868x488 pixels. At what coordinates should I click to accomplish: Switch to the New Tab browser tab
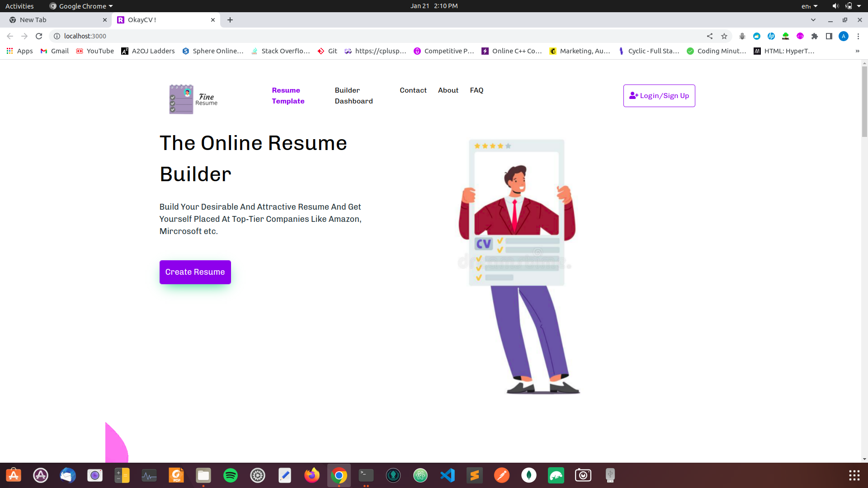pos(54,20)
